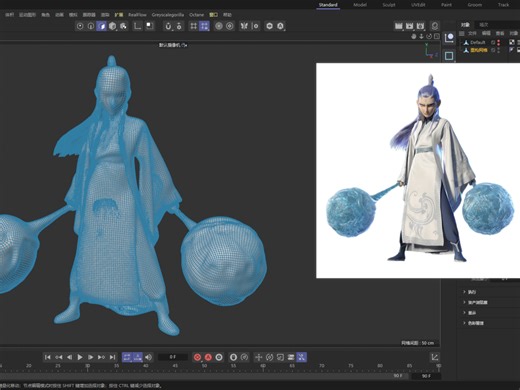Click the square outline icon in side palette
Screen dimensions: 520x390
pyautogui.click(x=449, y=56)
